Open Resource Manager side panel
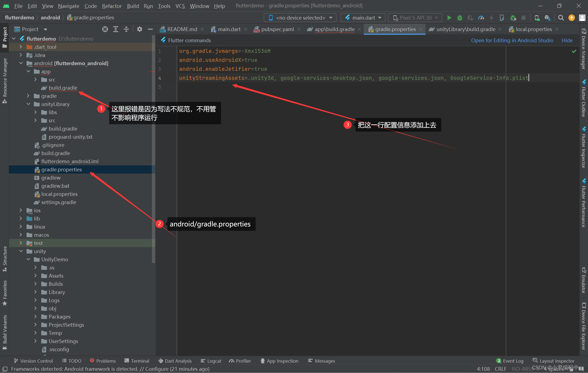Image resolution: width=588 pixels, height=373 pixels. click(x=5, y=81)
